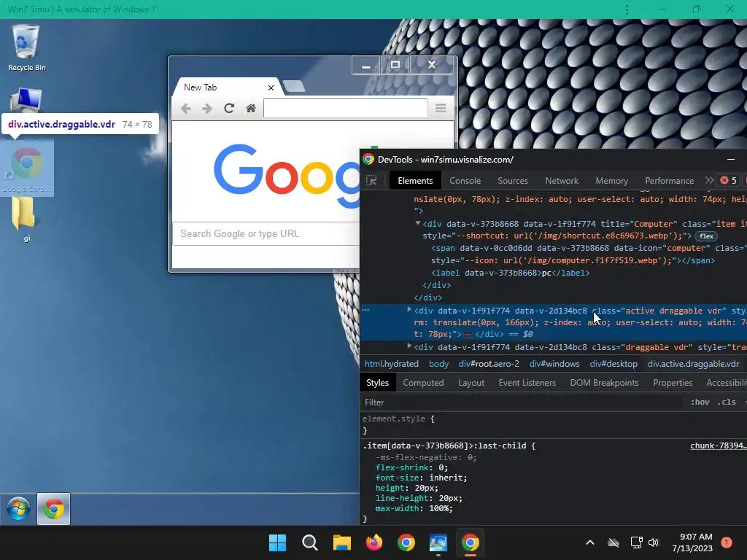Select html.hydrated in breadcrumb
This screenshot has height=560, width=747.
tap(392, 364)
